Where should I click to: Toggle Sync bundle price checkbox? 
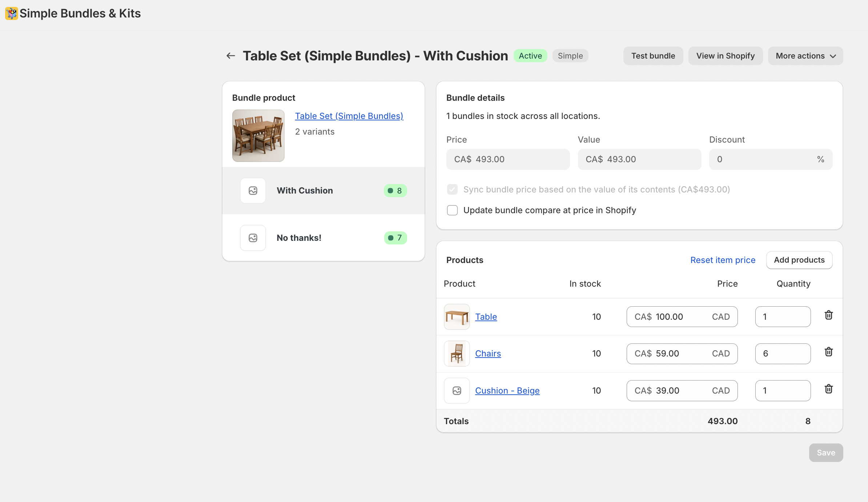click(x=452, y=190)
